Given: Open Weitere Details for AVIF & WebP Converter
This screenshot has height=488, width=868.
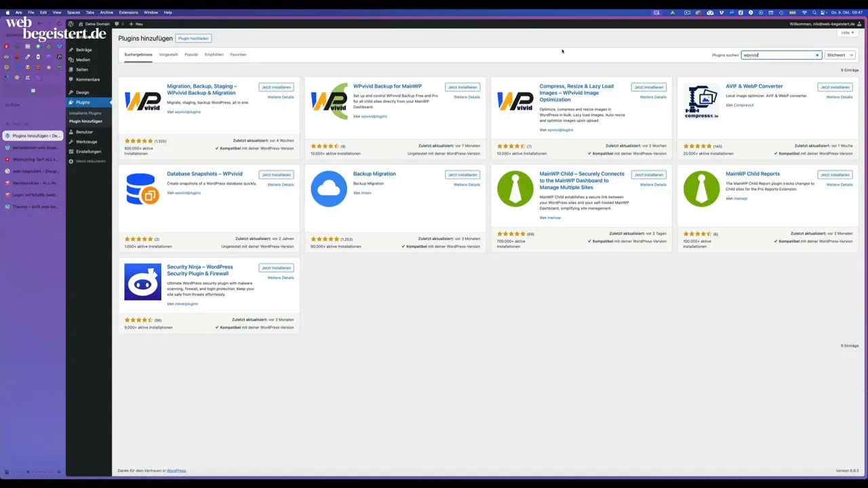Looking at the screenshot, I should point(839,97).
